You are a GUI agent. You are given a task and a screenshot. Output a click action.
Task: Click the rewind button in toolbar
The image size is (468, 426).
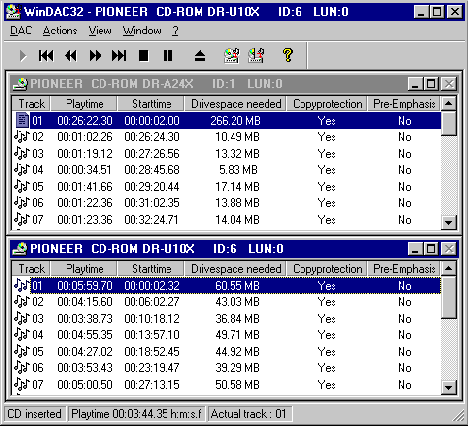[x=71, y=56]
